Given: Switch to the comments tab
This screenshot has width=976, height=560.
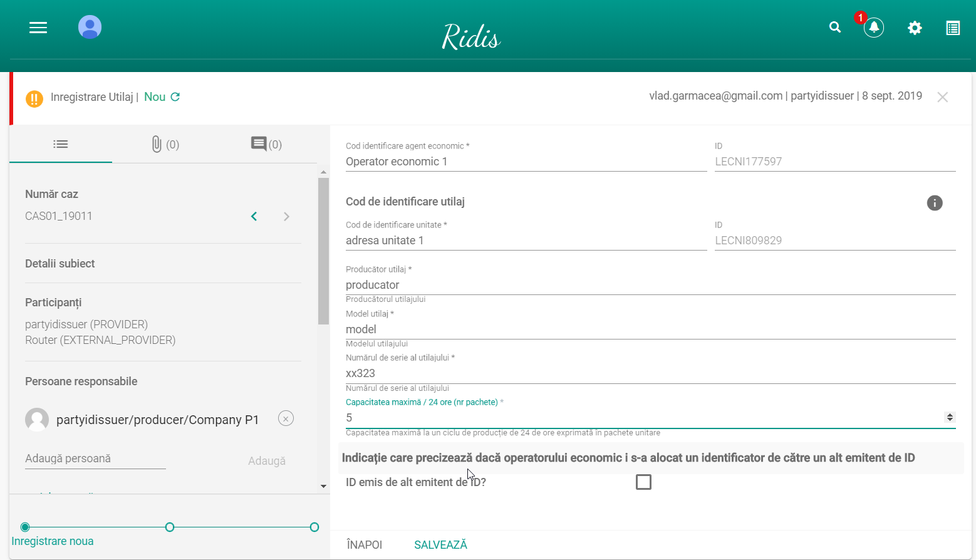Looking at the screenshot, I should pyautogui.click(x=266, y=144).
